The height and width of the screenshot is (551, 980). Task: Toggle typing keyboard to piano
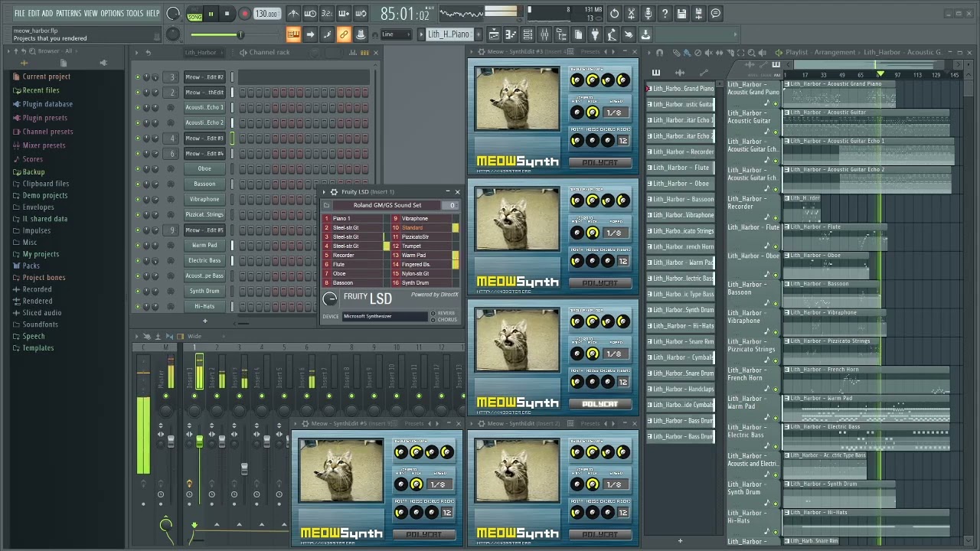click(293, 34)
